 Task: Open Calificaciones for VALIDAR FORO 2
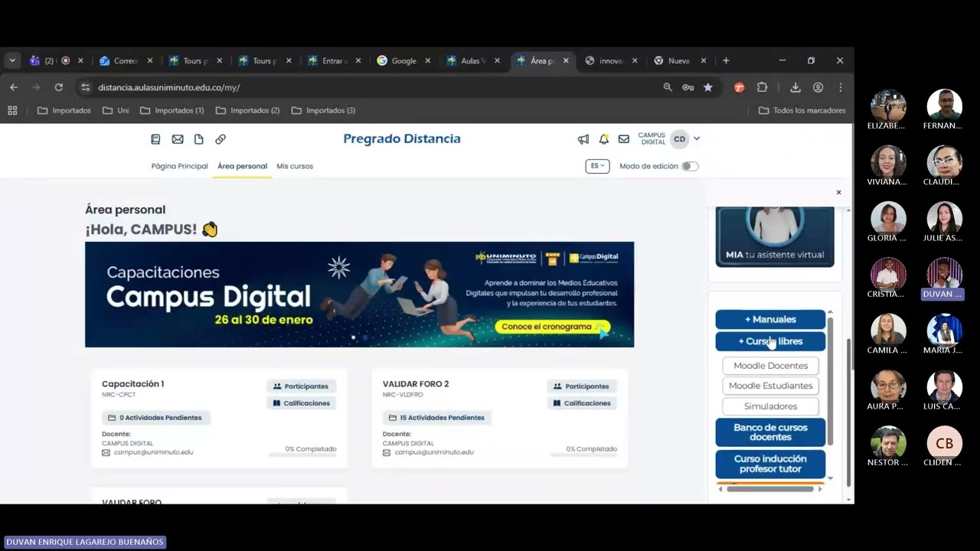(x=581, y=403)
